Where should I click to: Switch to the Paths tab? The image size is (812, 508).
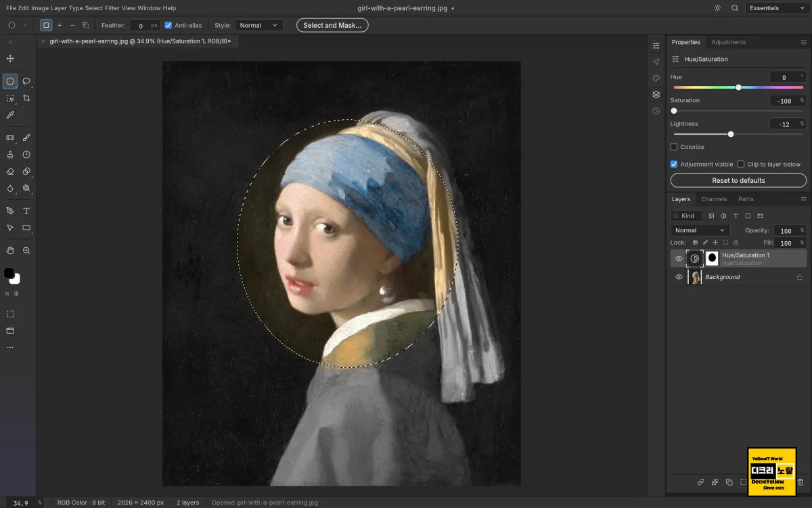click(x=746, y=199)
